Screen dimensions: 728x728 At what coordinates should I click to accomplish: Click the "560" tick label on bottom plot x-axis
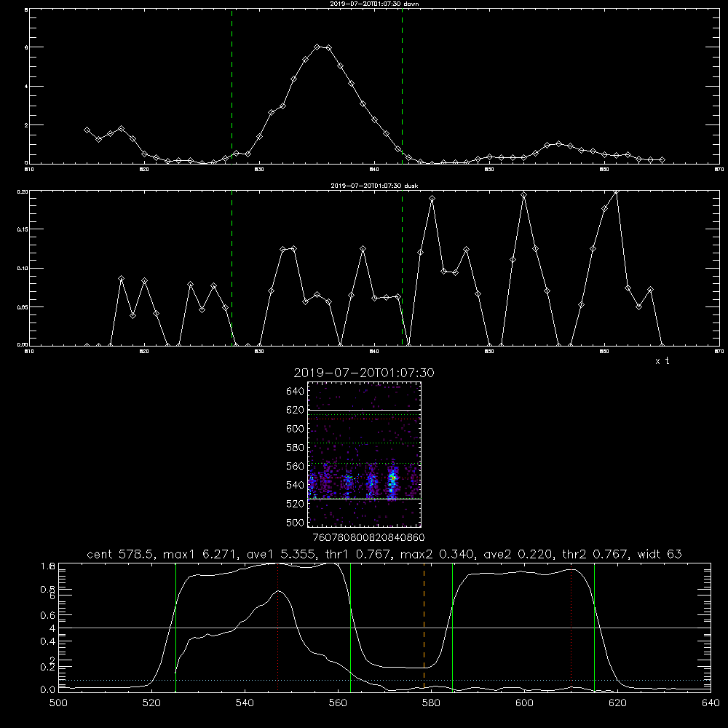pyautogui.click(x=338, y=703)
